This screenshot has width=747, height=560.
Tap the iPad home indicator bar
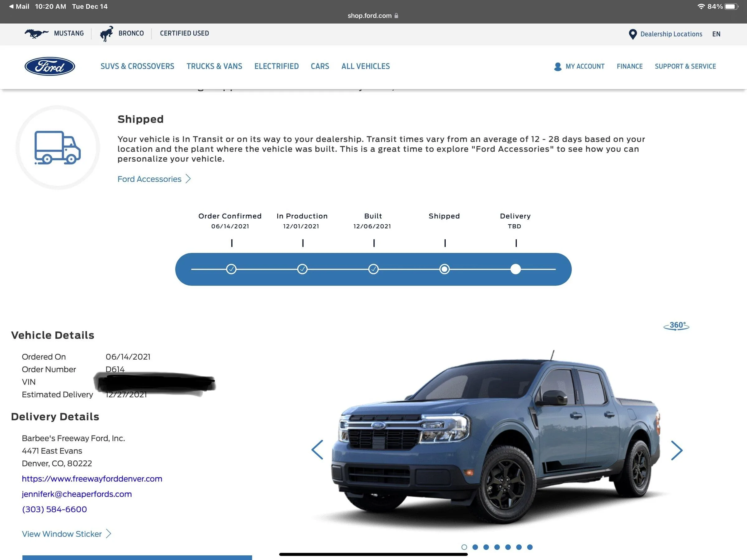pos(374,554)
